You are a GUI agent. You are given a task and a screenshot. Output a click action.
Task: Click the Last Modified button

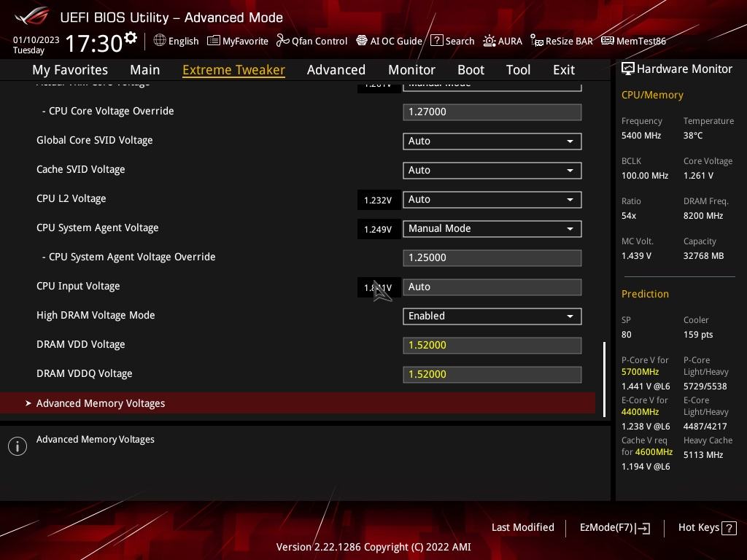pyautogui.click(x=522, y=528)
